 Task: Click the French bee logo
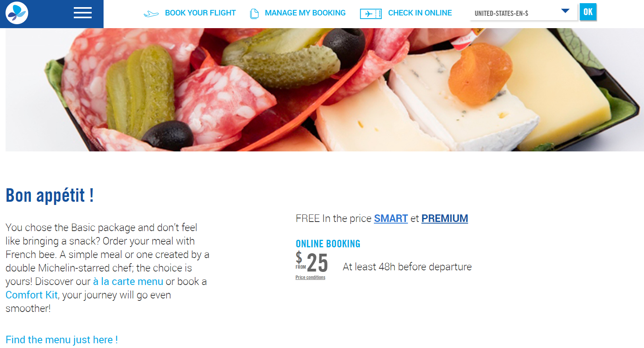[17, 13]
